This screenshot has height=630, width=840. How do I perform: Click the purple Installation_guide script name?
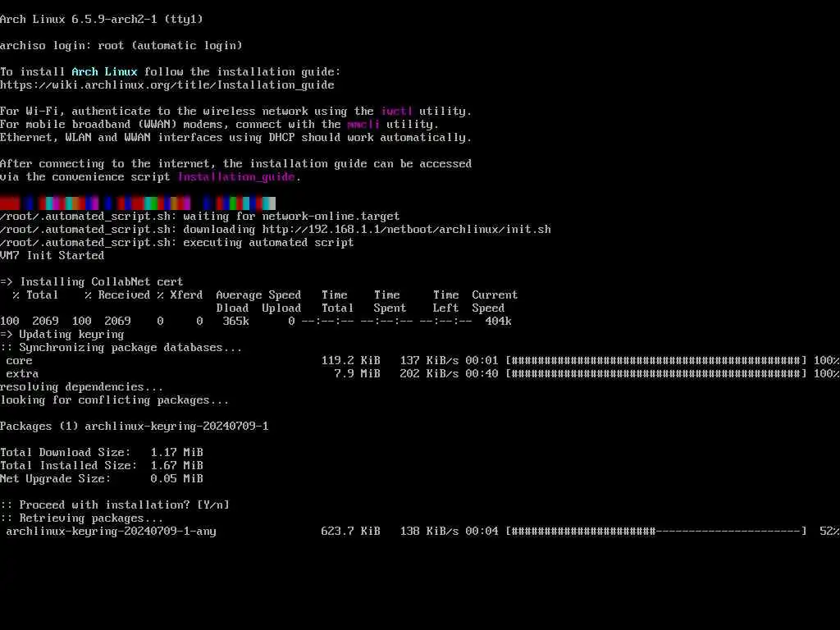point(236,177)
